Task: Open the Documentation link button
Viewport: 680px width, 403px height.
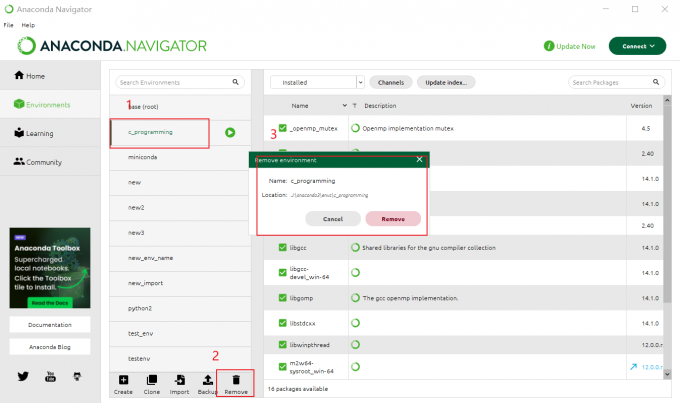Action: (x=50, y=324)
